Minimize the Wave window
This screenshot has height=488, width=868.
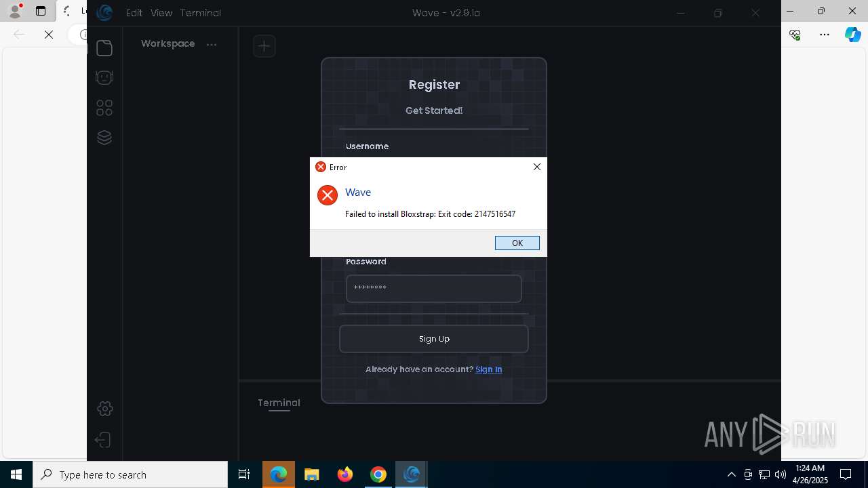(x=681, y=13)
